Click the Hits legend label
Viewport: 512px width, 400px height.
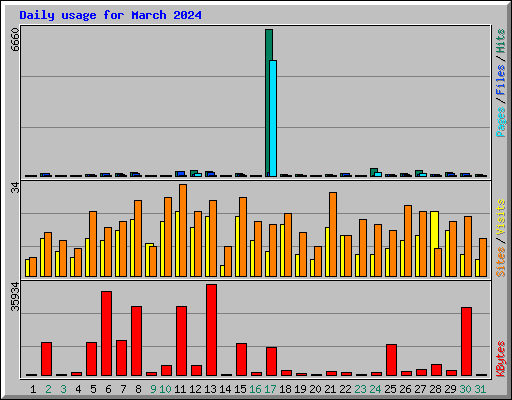point(501,41)
